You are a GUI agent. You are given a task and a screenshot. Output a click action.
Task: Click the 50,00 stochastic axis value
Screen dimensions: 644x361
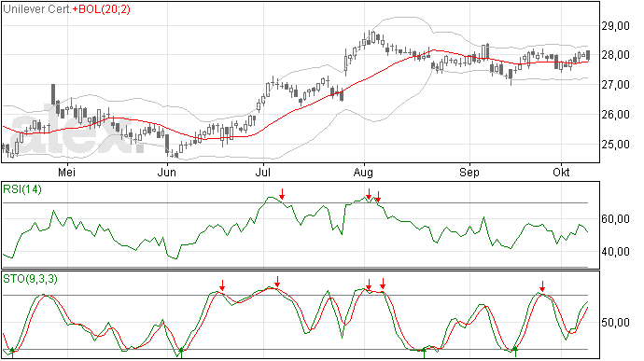[615, 323]
